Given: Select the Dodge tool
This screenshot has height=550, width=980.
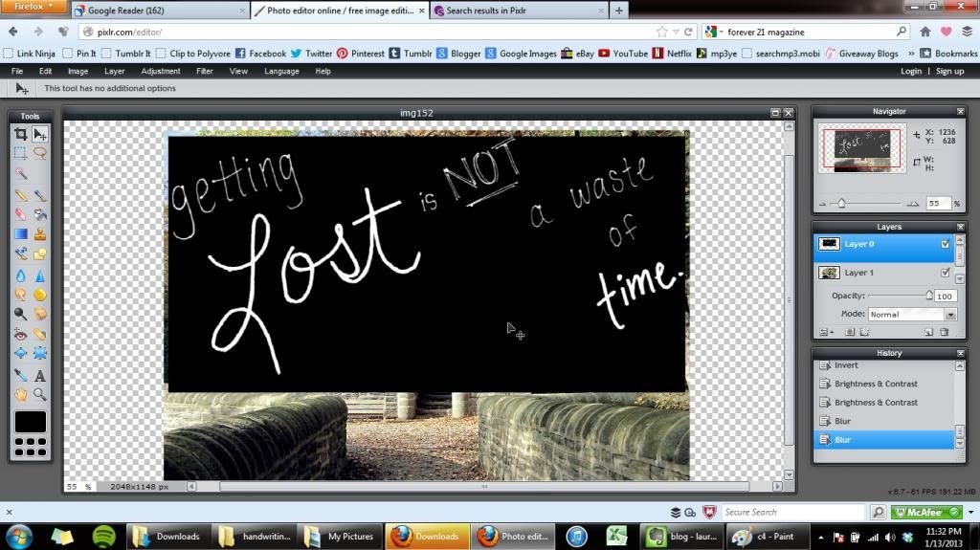Looking at the screenshot, I should pyautogui.click(x=21, y=314).
